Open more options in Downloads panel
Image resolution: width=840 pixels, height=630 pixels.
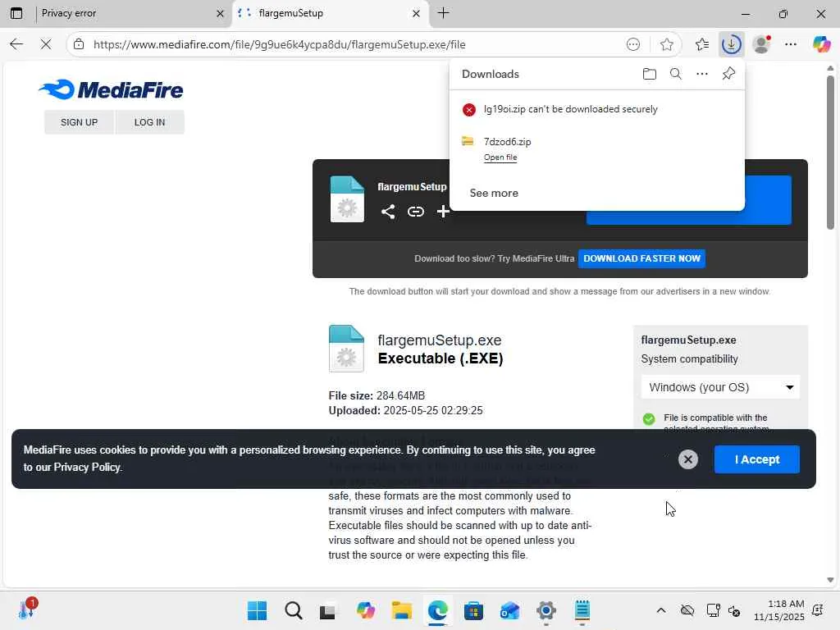pyautogui.click(x=702, y=74)
